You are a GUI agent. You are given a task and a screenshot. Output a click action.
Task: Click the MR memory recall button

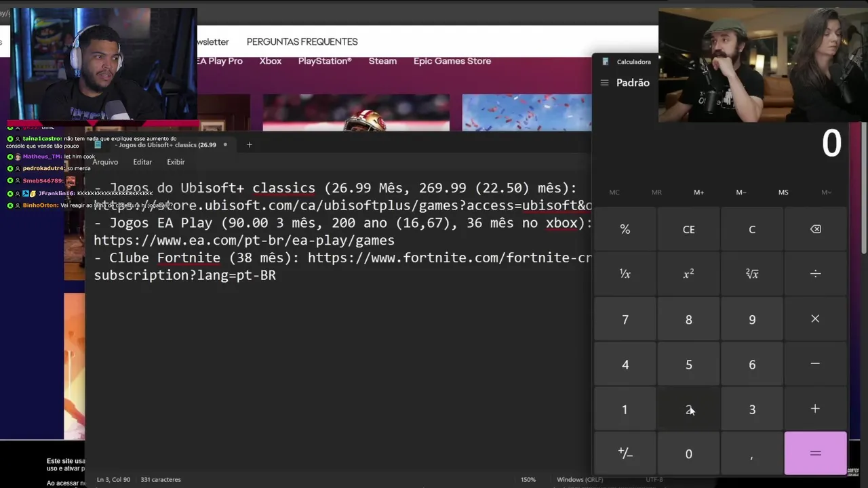click(x=656, y=192)
